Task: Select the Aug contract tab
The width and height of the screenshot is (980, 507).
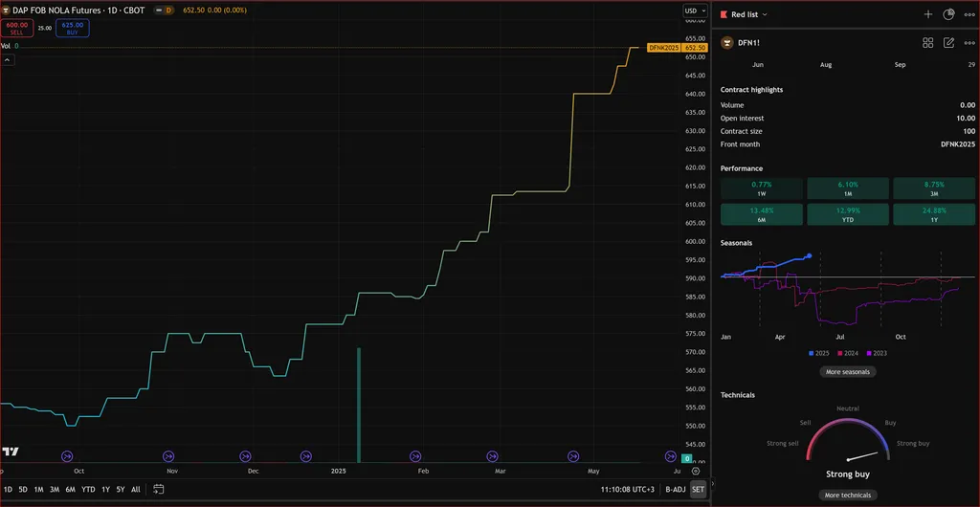Action: click(826, 65)
